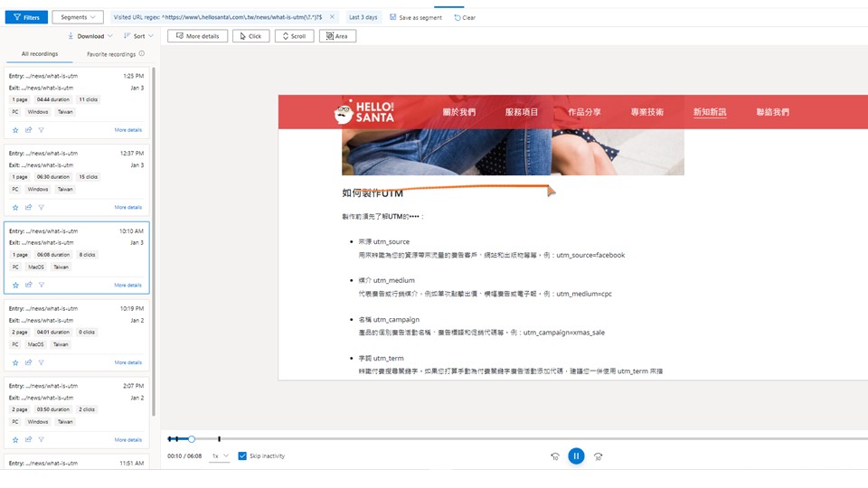Open the Download dropdown

[x=90, y=36]
